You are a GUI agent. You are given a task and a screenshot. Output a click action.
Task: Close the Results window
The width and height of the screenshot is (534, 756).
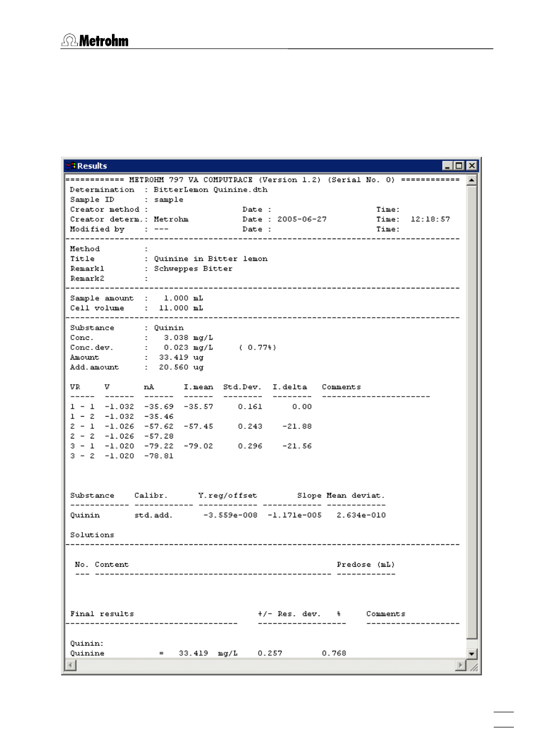[472, 166]
